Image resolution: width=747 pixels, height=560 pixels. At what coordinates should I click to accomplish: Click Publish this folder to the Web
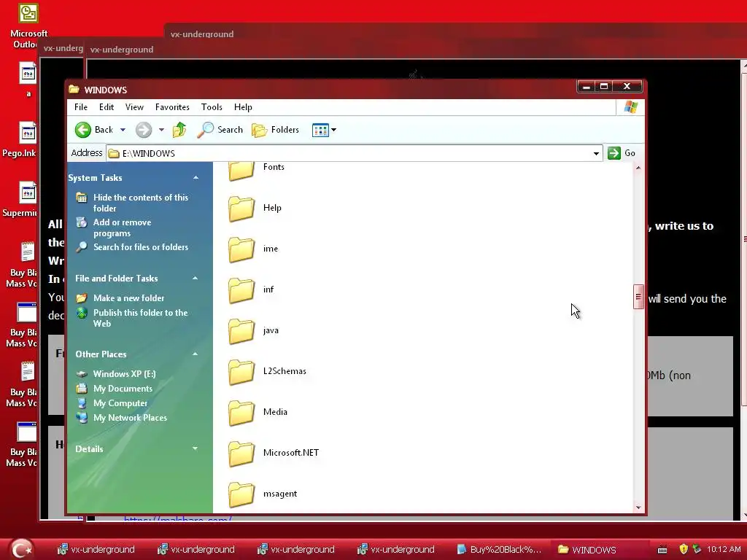[x=141, y=318]
